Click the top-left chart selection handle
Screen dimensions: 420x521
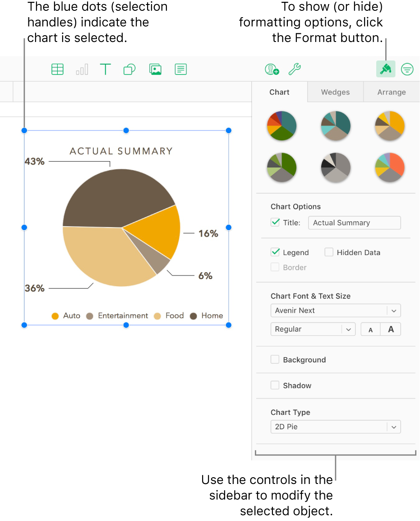24,130
